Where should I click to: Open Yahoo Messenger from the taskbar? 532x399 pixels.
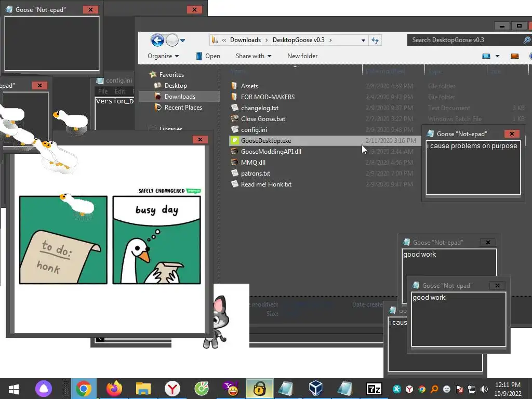231,389
